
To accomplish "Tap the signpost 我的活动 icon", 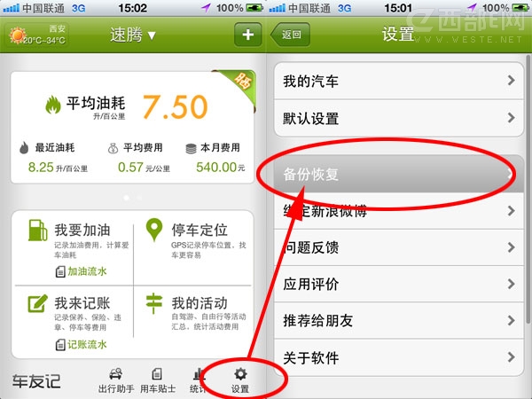I will point(154,303).
